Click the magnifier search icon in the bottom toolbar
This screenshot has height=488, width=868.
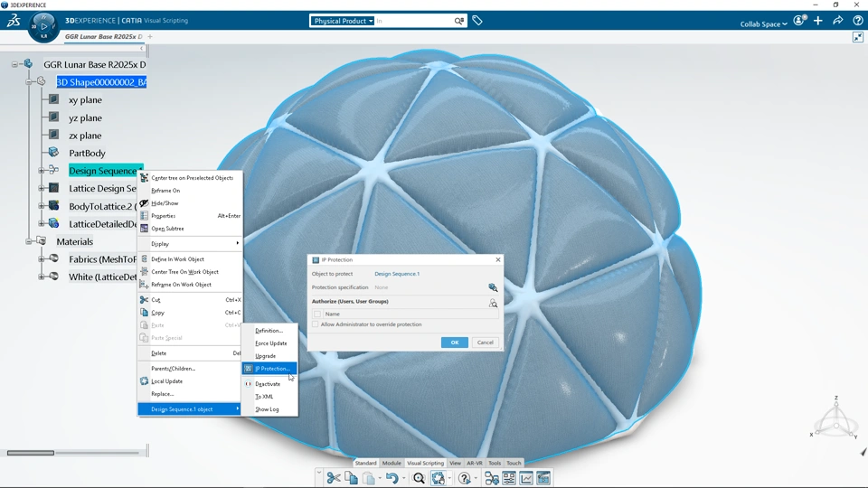pos(419,478)
